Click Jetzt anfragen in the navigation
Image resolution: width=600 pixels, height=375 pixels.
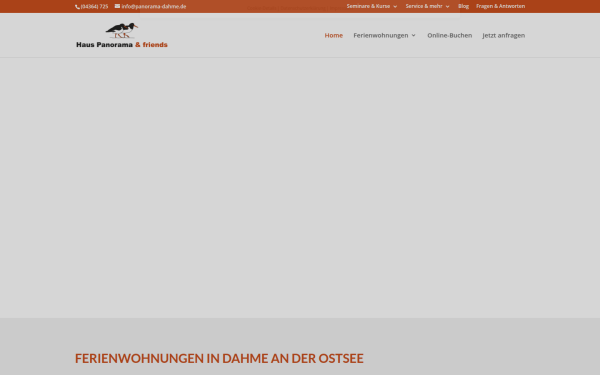pyautogui.click(x=504, y=35)
